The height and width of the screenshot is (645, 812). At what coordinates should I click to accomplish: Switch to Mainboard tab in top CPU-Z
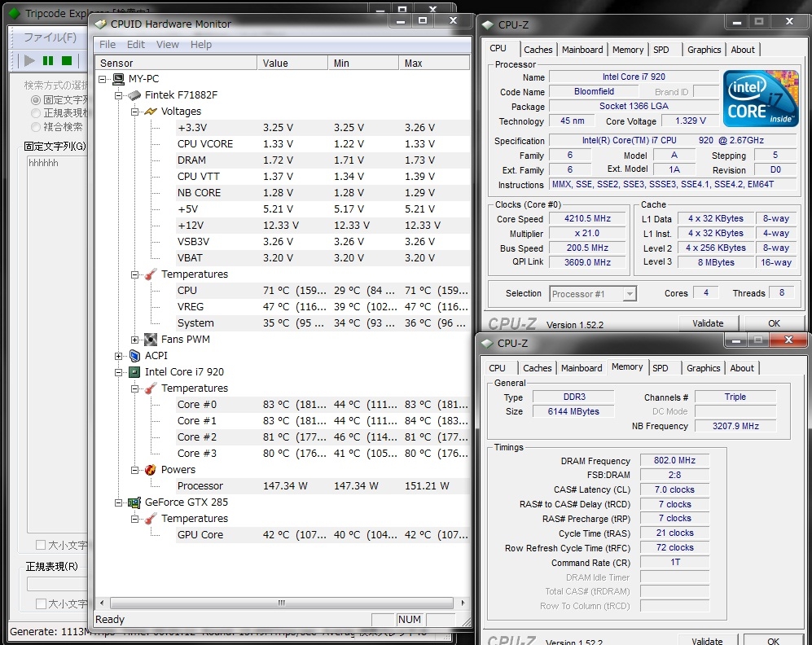[582, 50]
